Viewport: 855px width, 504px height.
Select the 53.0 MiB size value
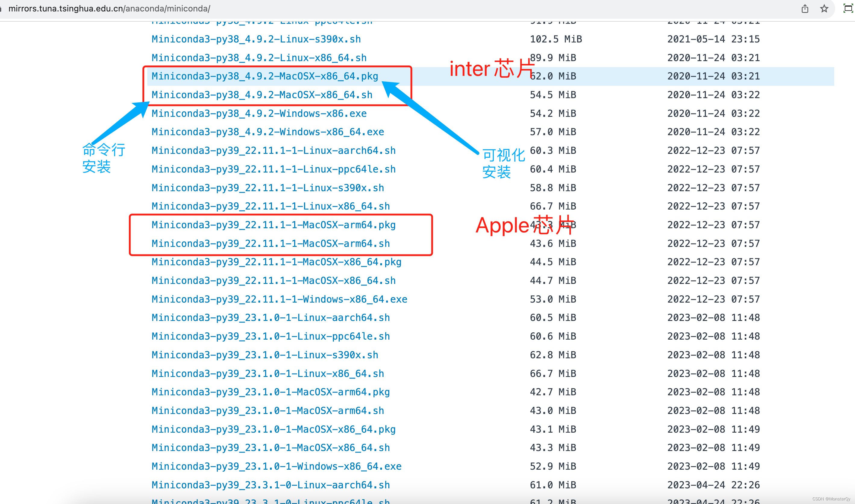click(x=553, y=299)
